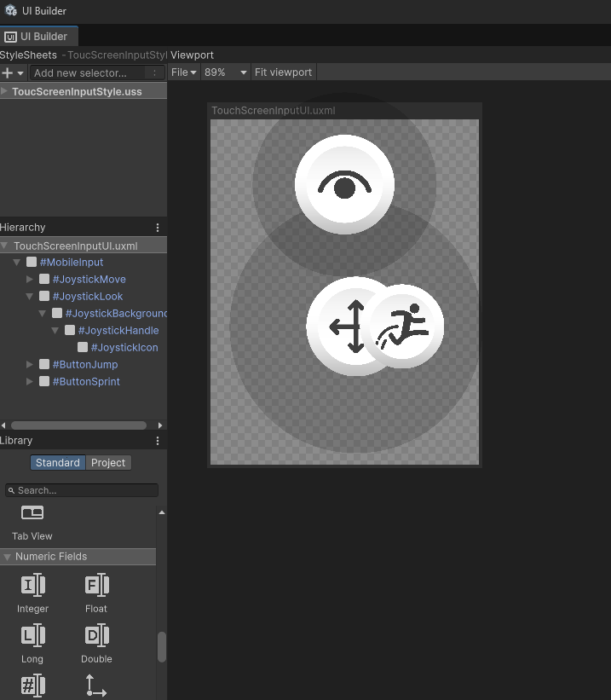Image resolution: width=611 pixels, height=700 pixels.
Task: Switch Library to Project view
Action: (108, 463)
